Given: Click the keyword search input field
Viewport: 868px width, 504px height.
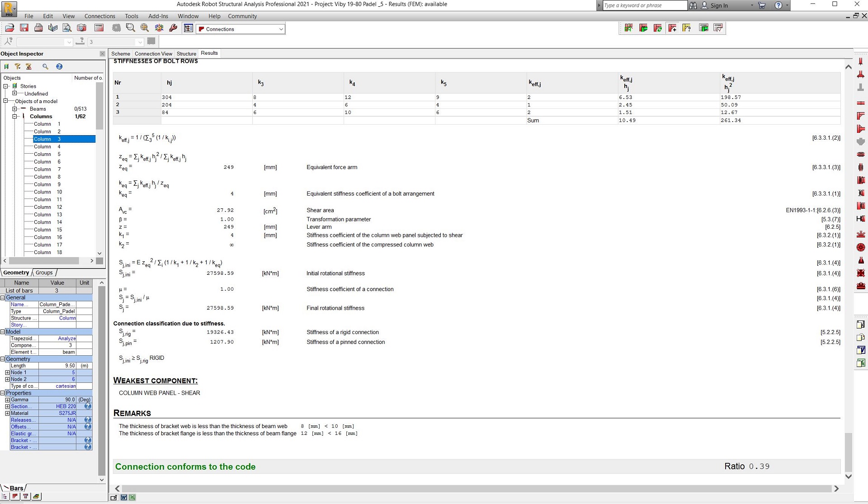Looking at the screenshot, I should pos(645,5).
